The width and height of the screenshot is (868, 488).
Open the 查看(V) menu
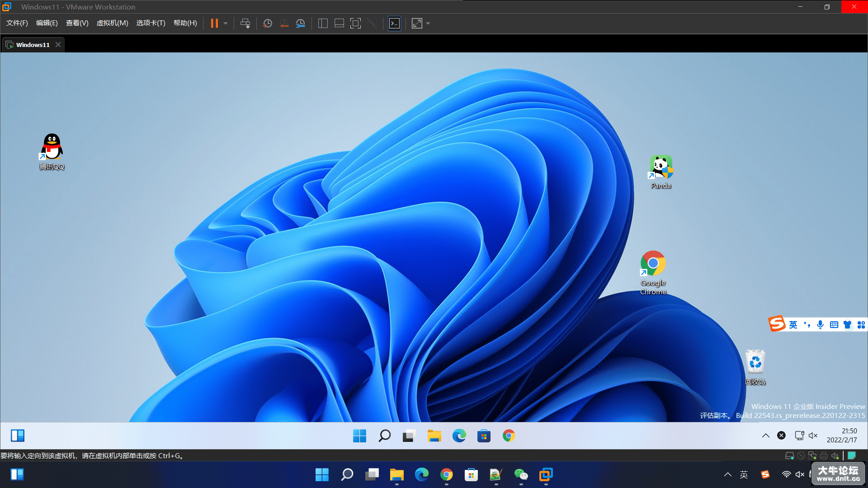click(x=77, y=23)
